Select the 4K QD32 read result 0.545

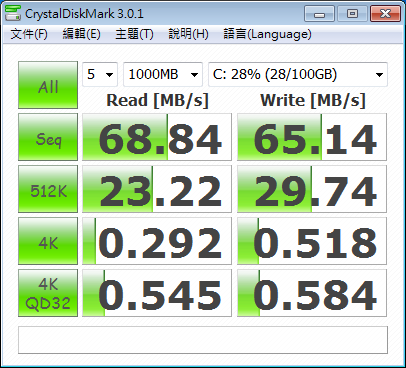157,293
